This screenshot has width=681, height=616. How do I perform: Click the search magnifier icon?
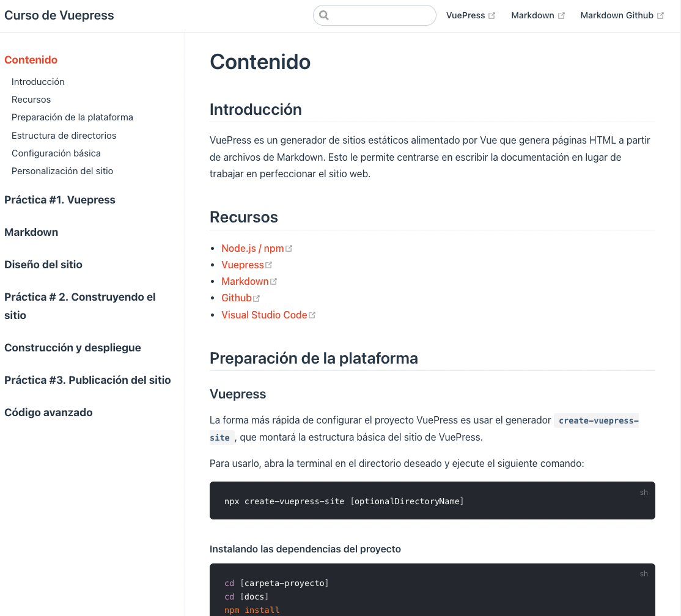pyautogui.click(x=325, y=15)
